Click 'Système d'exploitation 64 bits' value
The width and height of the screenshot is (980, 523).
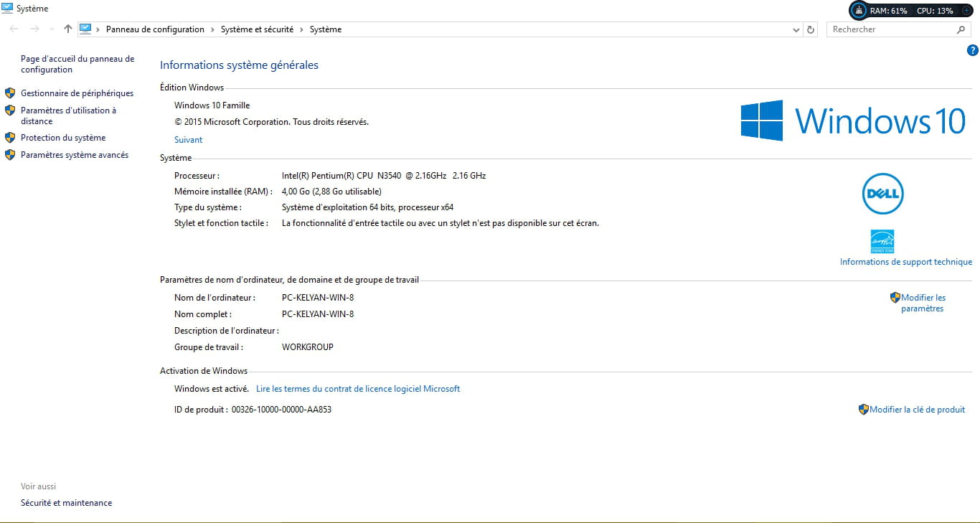(x=367, y=207)
